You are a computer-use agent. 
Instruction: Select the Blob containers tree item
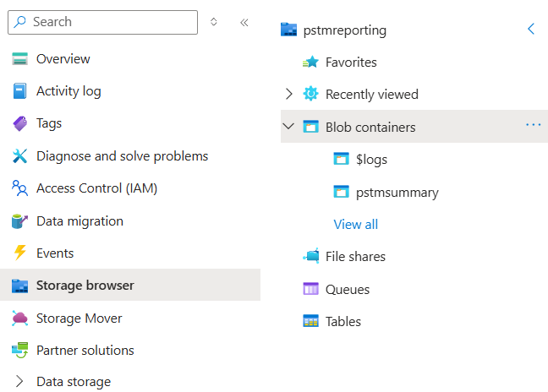coord(414,127)
